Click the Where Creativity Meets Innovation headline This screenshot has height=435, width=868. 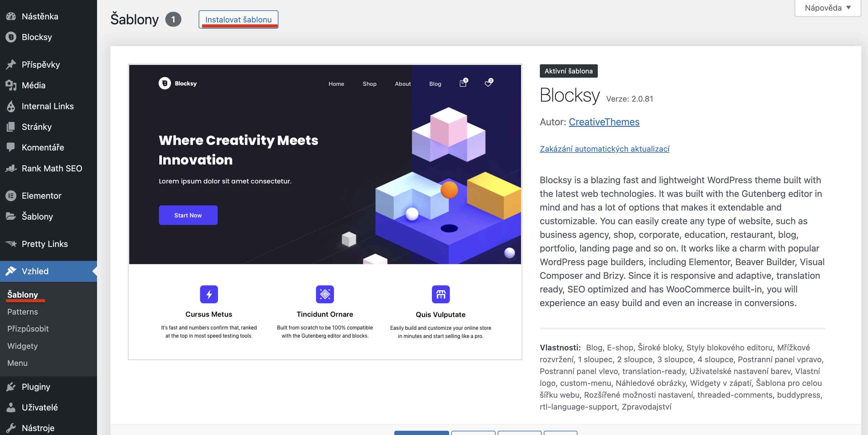[x=238, y=150]
